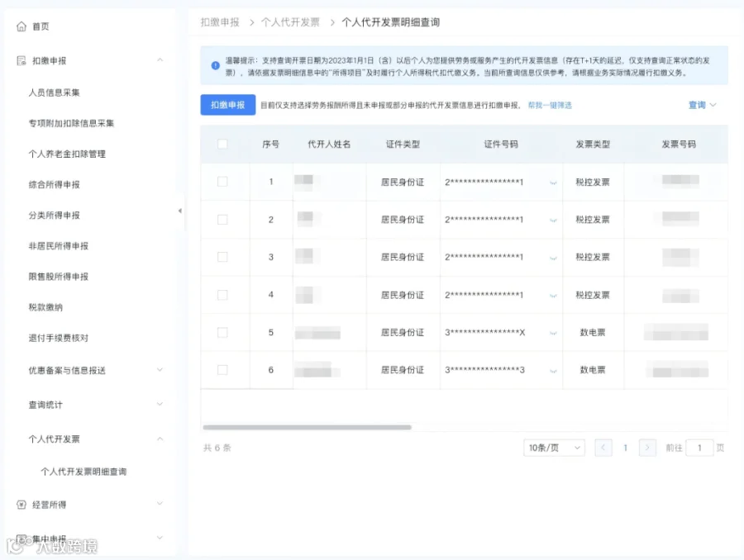Collapse the 个人代开发票 submenu
Viewport: 744px width, 560px height.
coord(160,439)
